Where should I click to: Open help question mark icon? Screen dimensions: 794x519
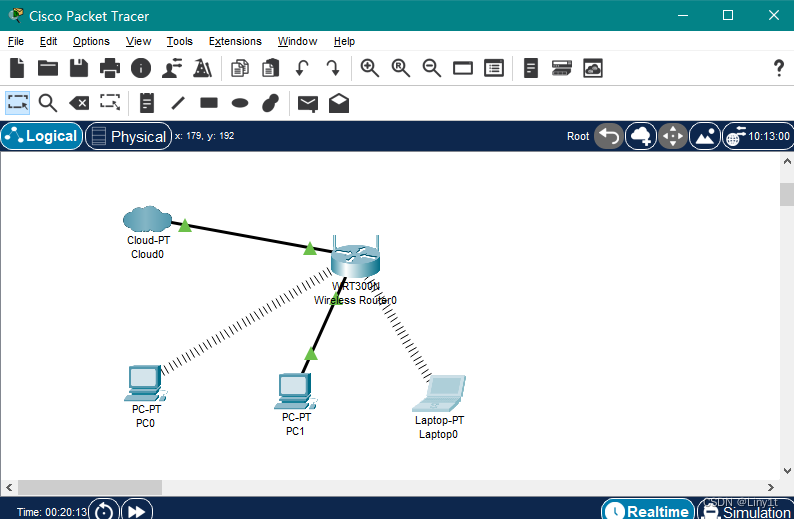point(779,68)
